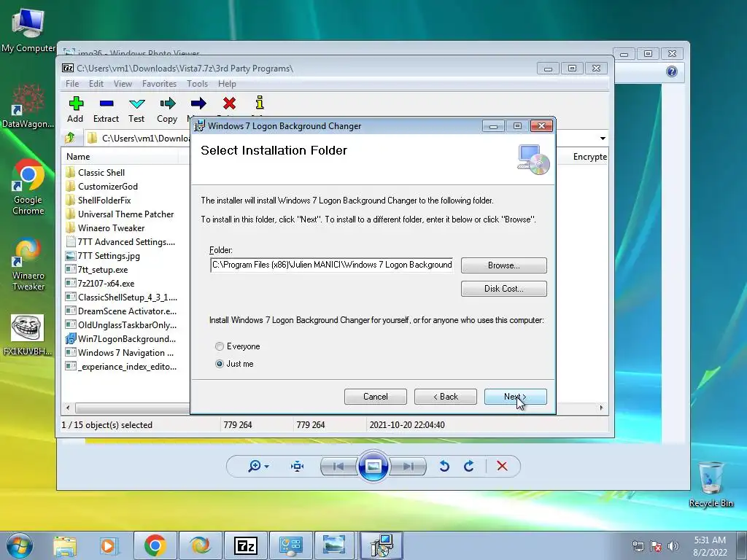Select the 7TT Settings.jpg file
747x560 pixels.
(109, 256)
